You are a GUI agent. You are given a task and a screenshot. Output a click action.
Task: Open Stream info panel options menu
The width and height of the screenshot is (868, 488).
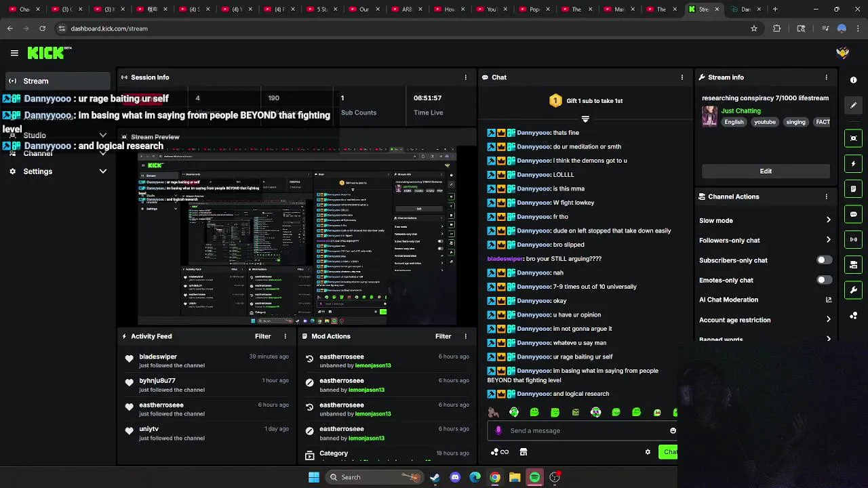826,77
